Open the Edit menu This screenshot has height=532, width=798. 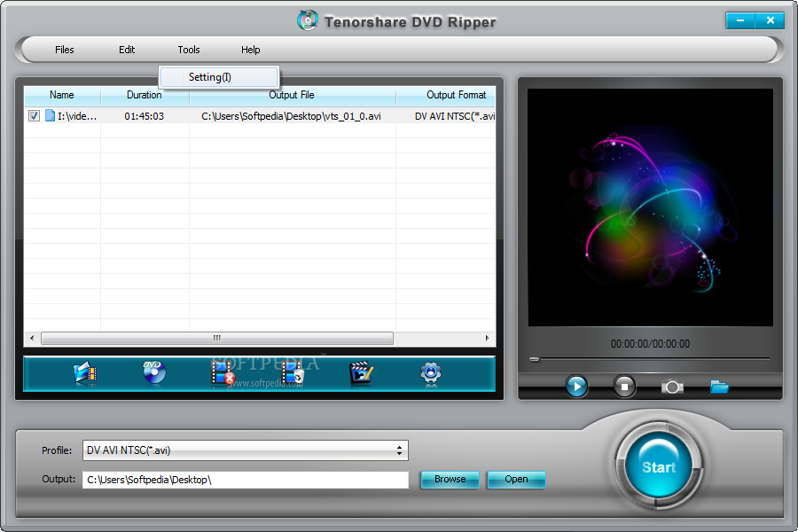click(127, 50)
